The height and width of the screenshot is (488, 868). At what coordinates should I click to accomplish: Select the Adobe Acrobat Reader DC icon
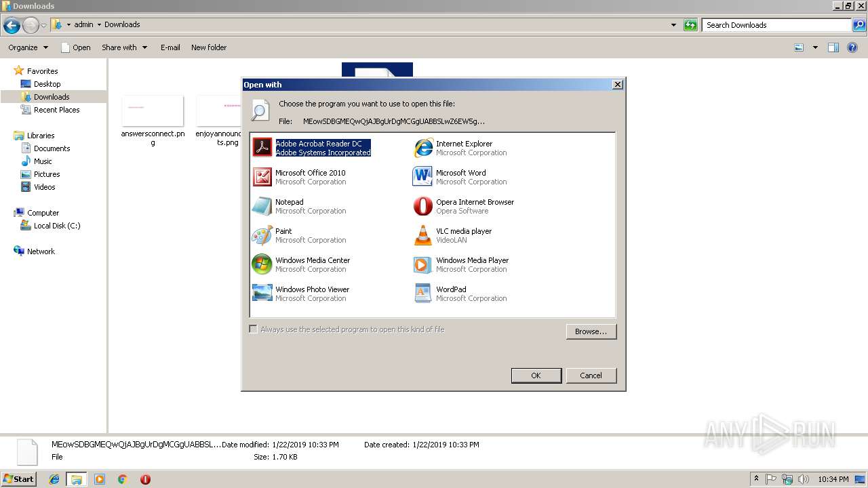262,147
